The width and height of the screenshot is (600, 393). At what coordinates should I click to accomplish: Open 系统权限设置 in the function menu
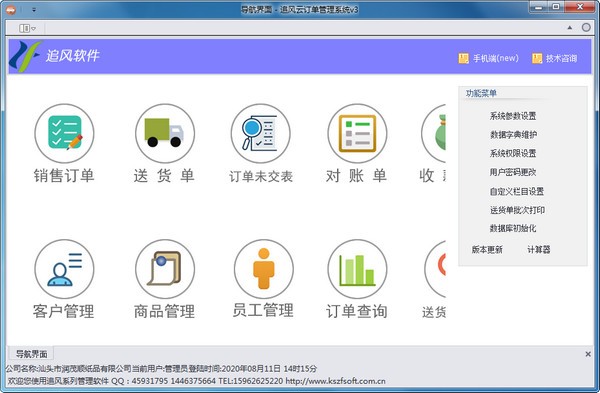513,153
